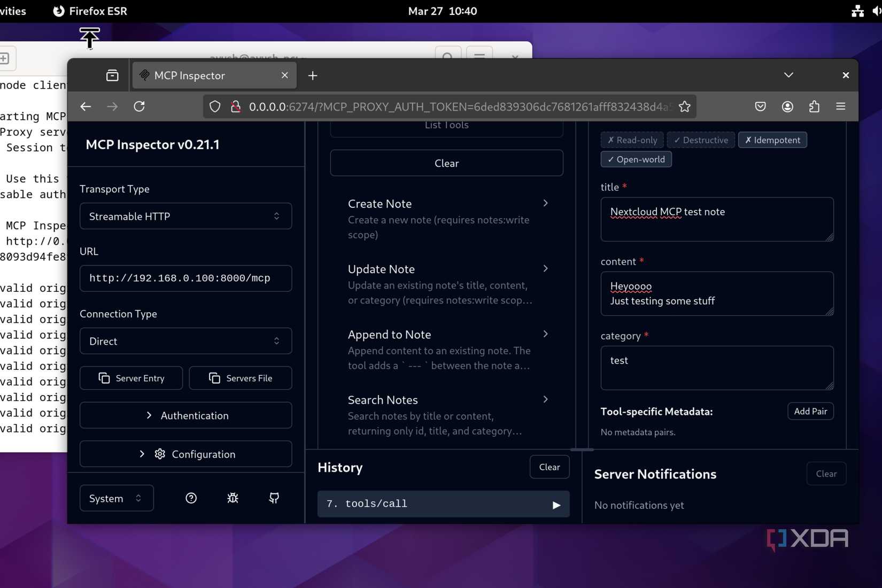Open tracking protection shield icon
Screen dimensions: 882x588
click(215, 106)
